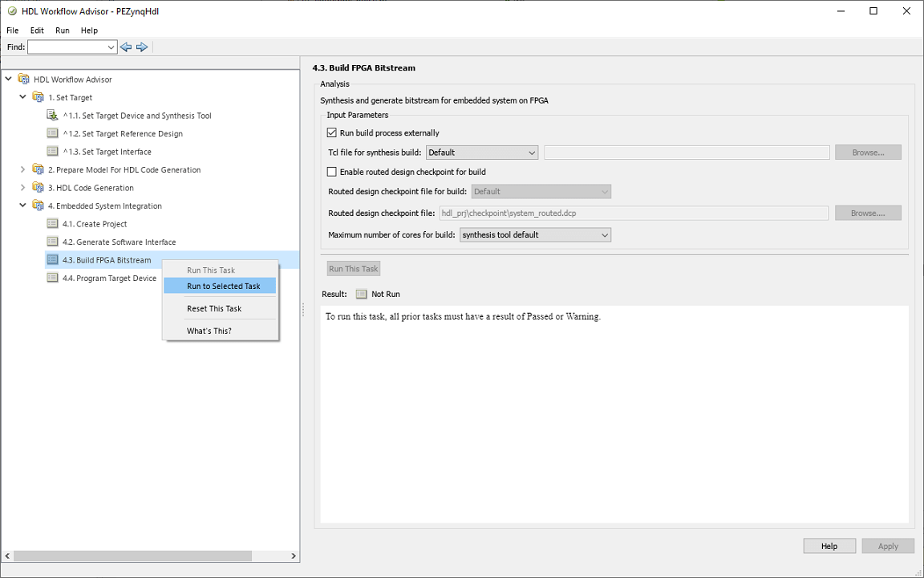Click the Set Target Device task icon
The height and width of the screenshot is (578, 924).
(53, 116)
